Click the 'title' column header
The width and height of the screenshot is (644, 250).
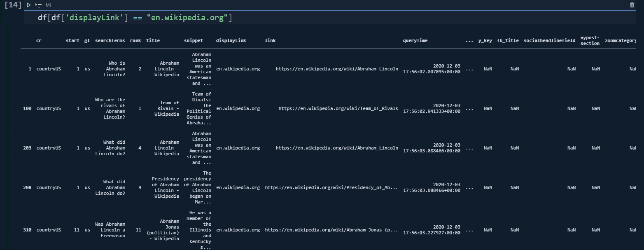coord(153,41)
